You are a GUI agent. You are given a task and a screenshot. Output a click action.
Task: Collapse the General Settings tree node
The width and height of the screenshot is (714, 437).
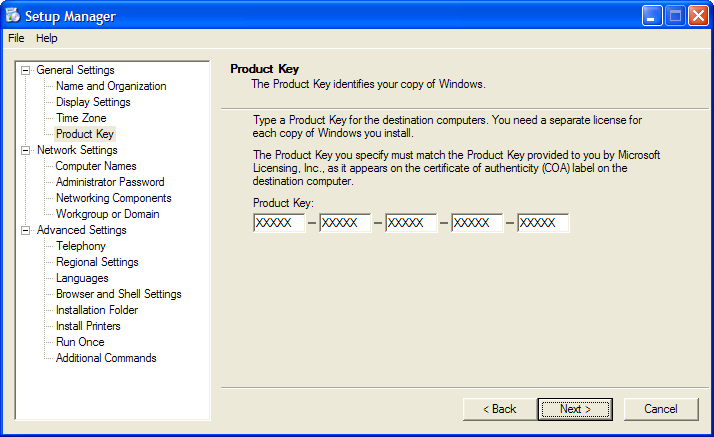pos(26,71)
